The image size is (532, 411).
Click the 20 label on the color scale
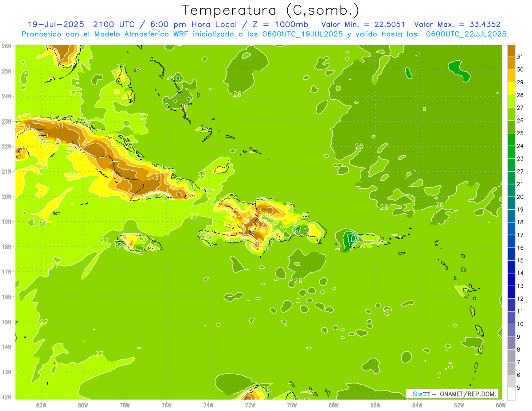520,197
